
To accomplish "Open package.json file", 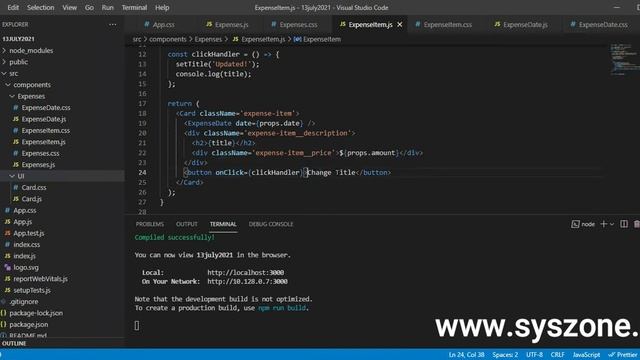I will pyautogui.click(x=29, y=324).
